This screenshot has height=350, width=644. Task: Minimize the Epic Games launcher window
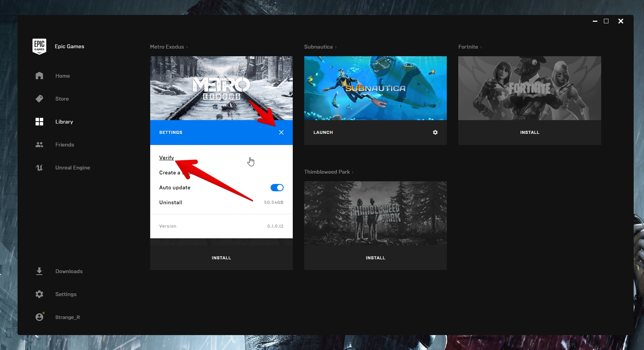[595, 21]
